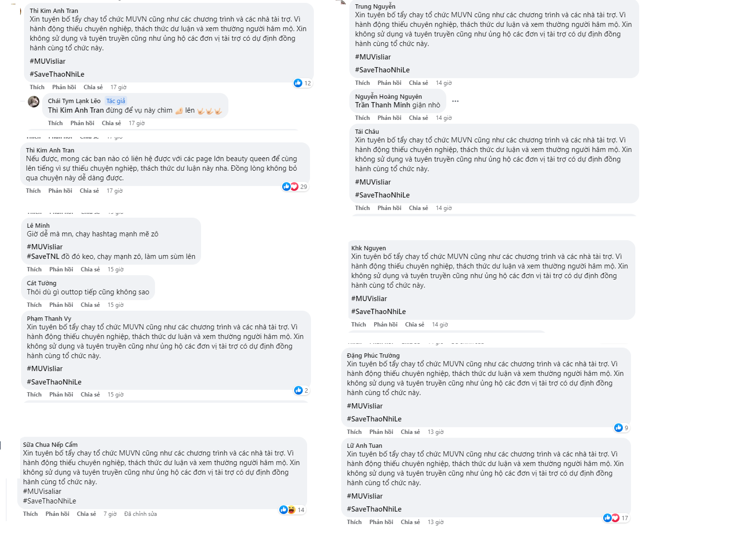View the 29 like and heart reactions

295,187
